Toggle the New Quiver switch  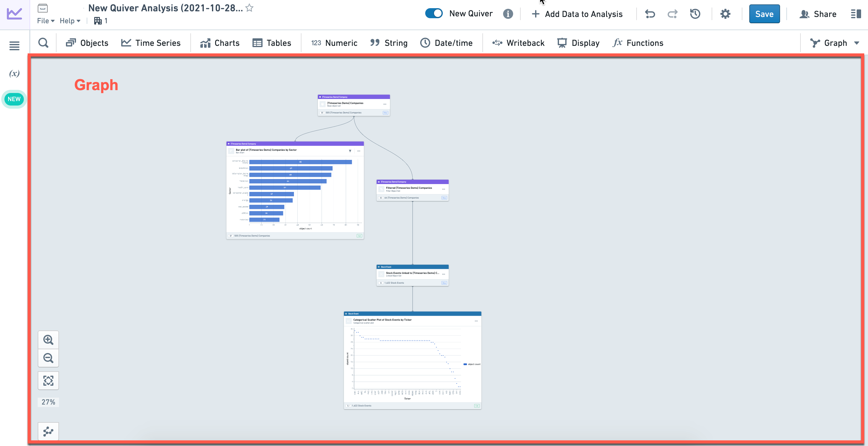[x=434, y=14]
